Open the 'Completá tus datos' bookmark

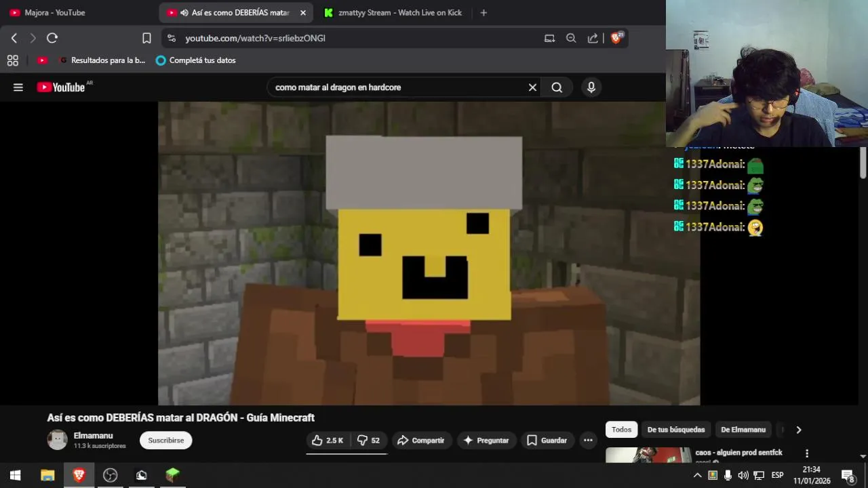click(196, 60)
